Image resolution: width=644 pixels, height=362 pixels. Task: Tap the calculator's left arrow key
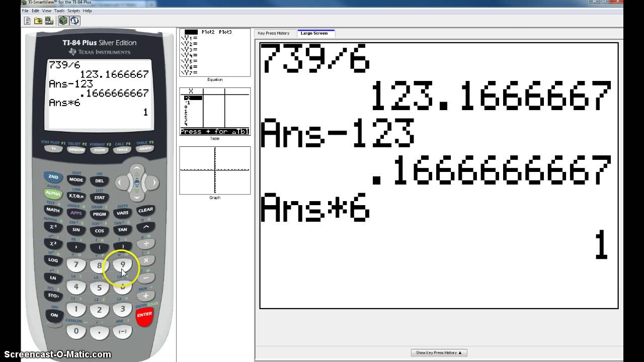point(122,183)
